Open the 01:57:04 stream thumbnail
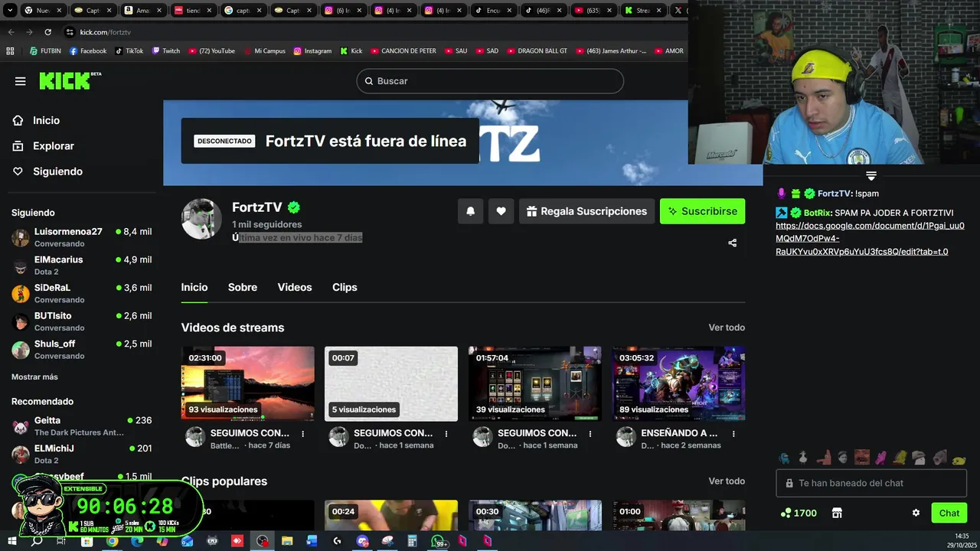 (x=534, y=383)
